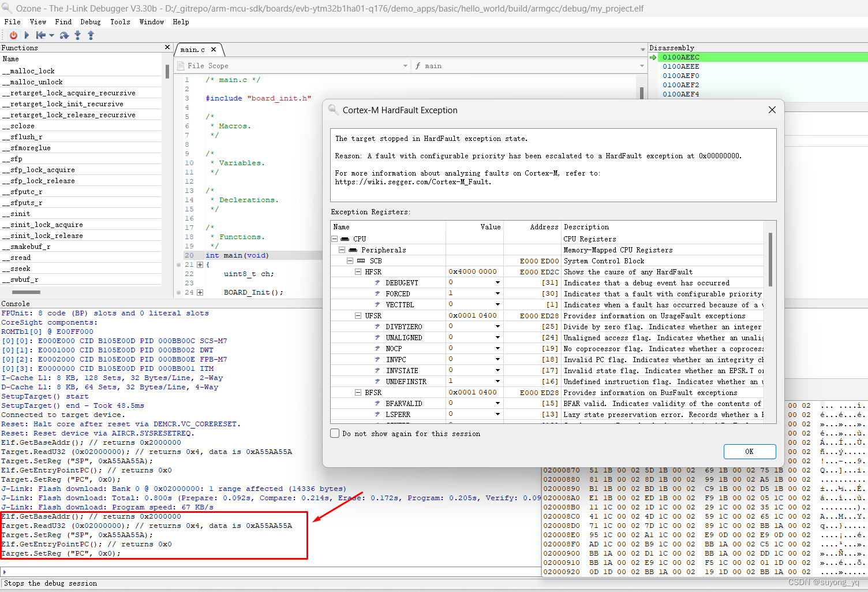Resume program execution with play arrow
868x592 pixels.
click(x=27, y=35)
